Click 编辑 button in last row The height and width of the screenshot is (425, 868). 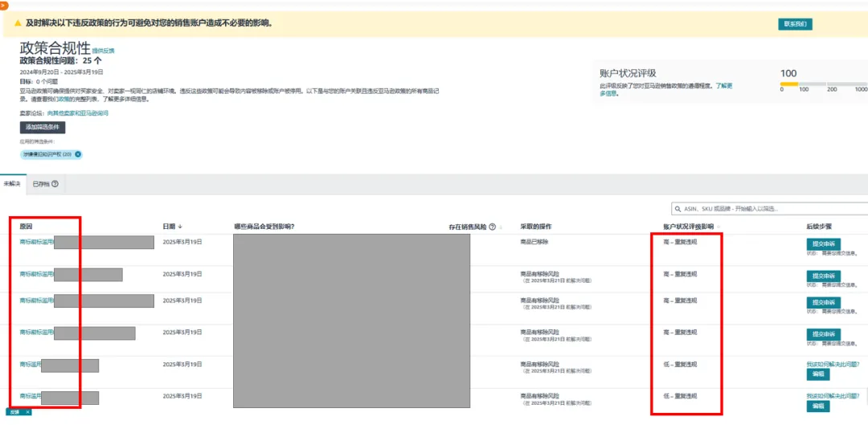818,406
